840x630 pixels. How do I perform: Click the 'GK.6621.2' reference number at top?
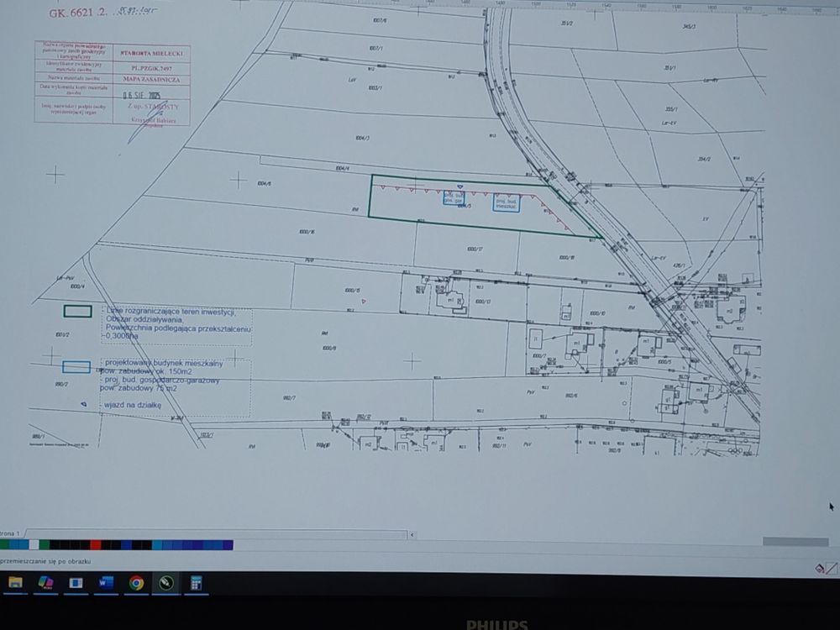click(x=78, y=13)
